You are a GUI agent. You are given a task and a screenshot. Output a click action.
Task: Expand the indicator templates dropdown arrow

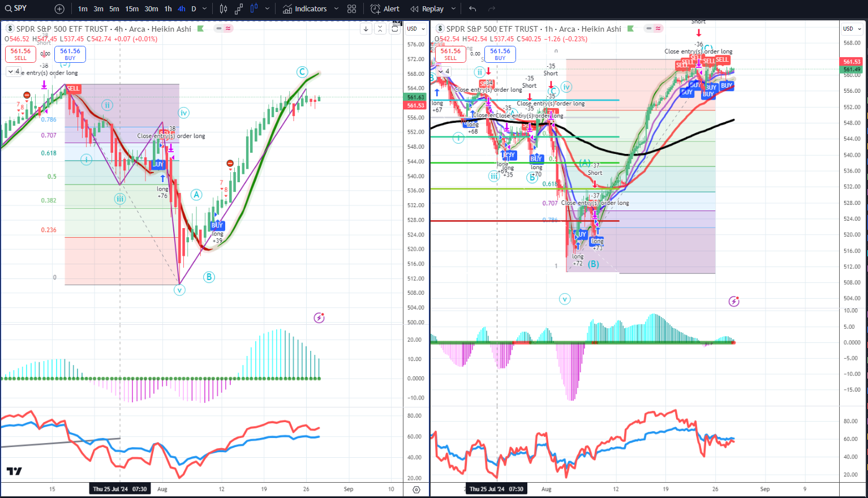[336, 9]
